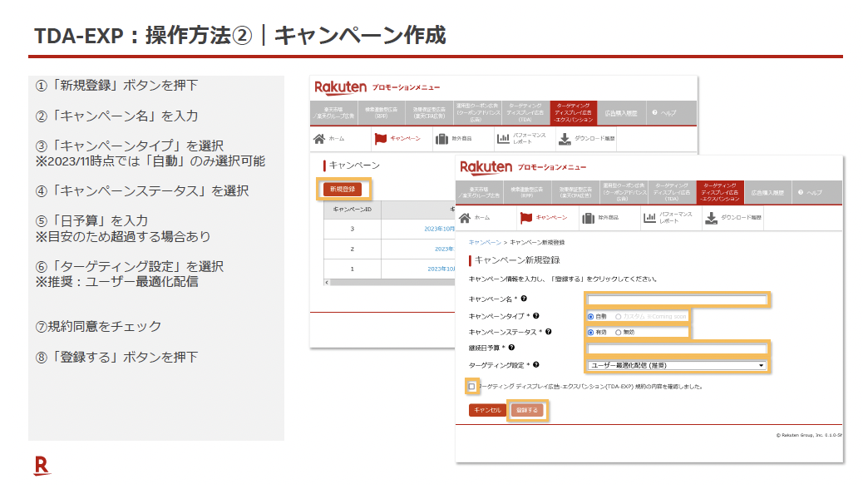Click the キャンペーン新規登録 page heading
The height and width of the screenshot is (489, 868).
pyautogui.click(x=517, y=260)
